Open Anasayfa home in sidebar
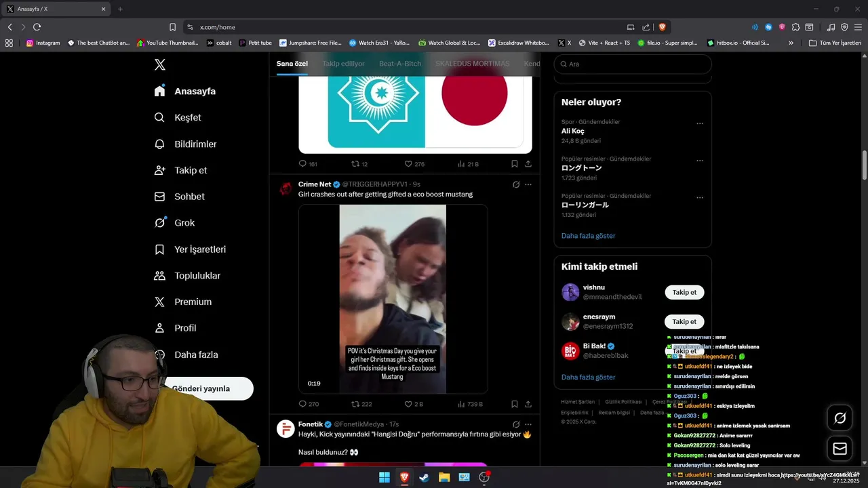The height and width of the screenshot is (488, 868). click(x=185, y=91)
